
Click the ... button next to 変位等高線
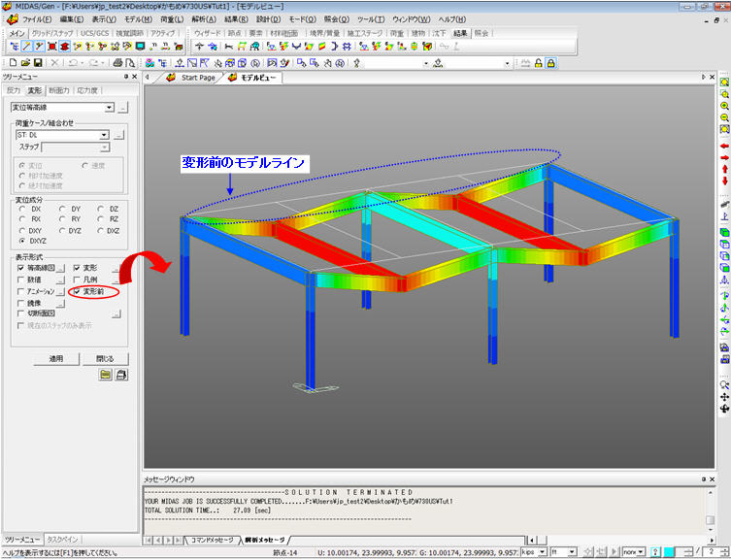[122, 108]
